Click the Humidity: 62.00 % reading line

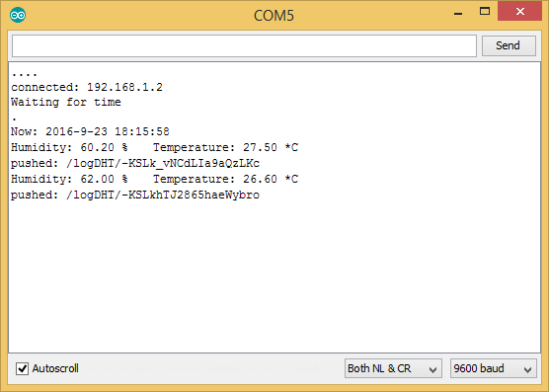pyautogui.click(x=154, y=179)
